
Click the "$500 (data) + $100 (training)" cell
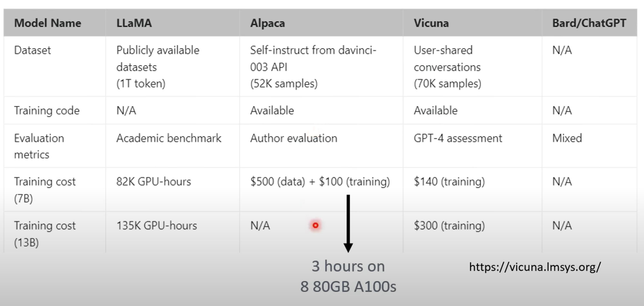(320, 182)
